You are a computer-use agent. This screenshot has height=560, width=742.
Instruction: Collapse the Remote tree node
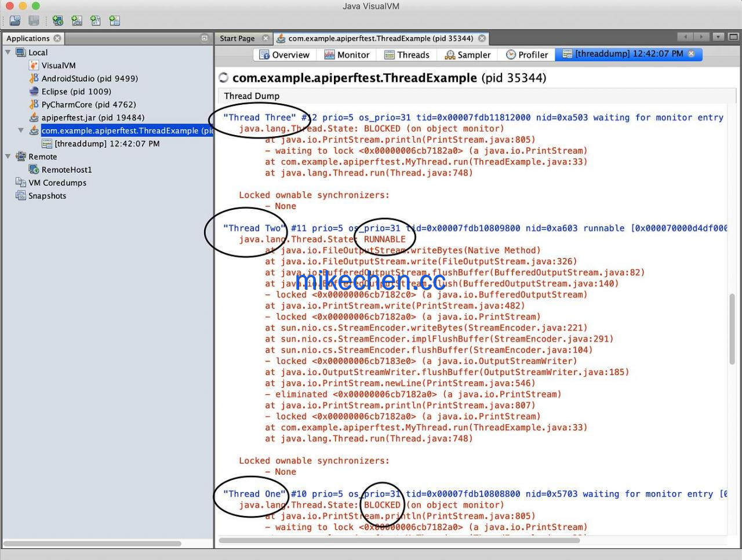click(x=8, y=157)
